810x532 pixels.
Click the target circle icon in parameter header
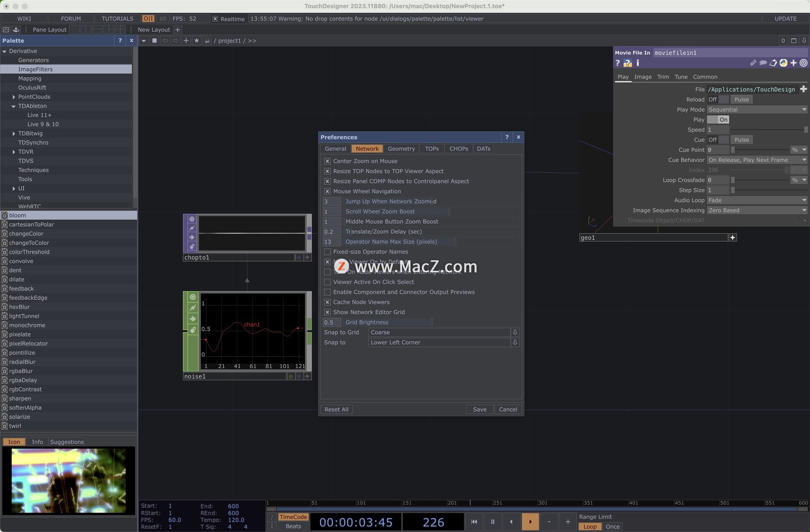(x=804, y=63)
